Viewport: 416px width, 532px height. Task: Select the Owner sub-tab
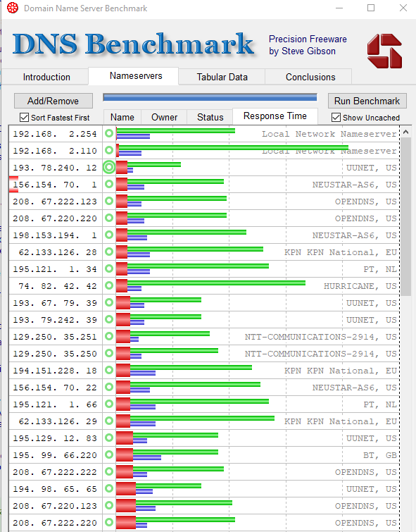point(164,118)
